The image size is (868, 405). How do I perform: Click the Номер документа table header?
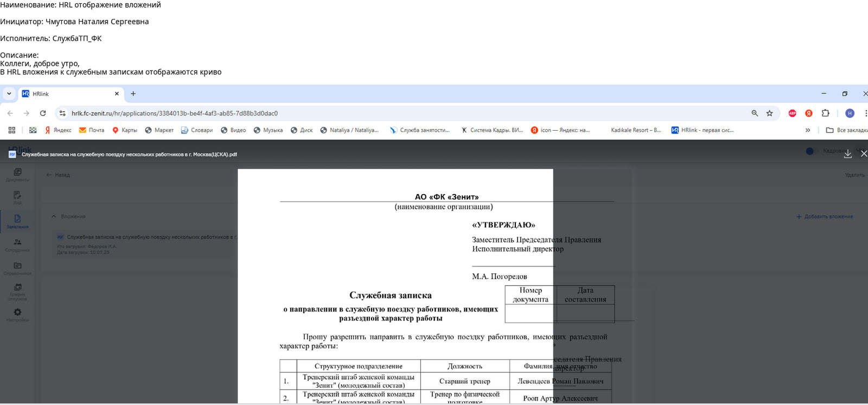531,295
